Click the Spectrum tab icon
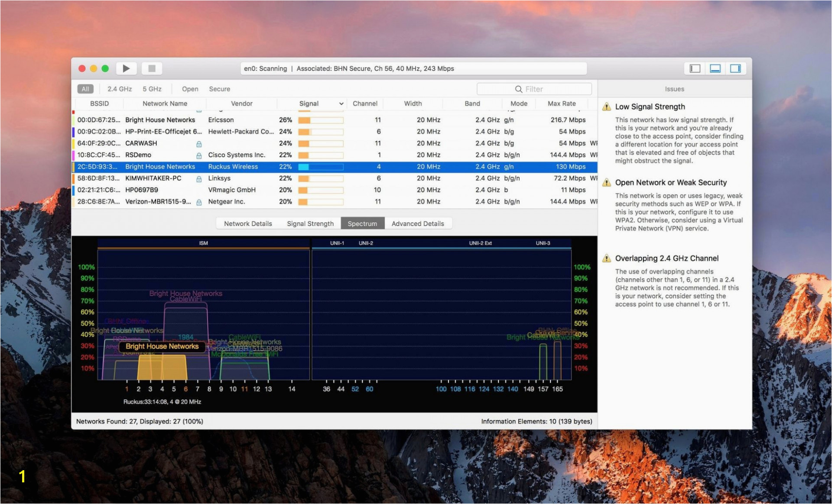The height and width of the screenshot is (504, 832). 363,223
